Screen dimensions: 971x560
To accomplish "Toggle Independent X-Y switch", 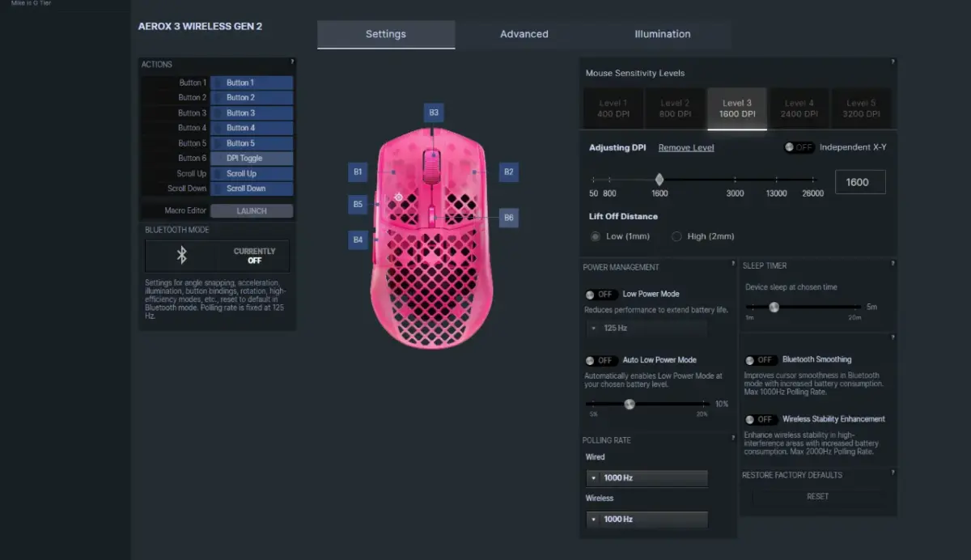I will click(799, 147).
